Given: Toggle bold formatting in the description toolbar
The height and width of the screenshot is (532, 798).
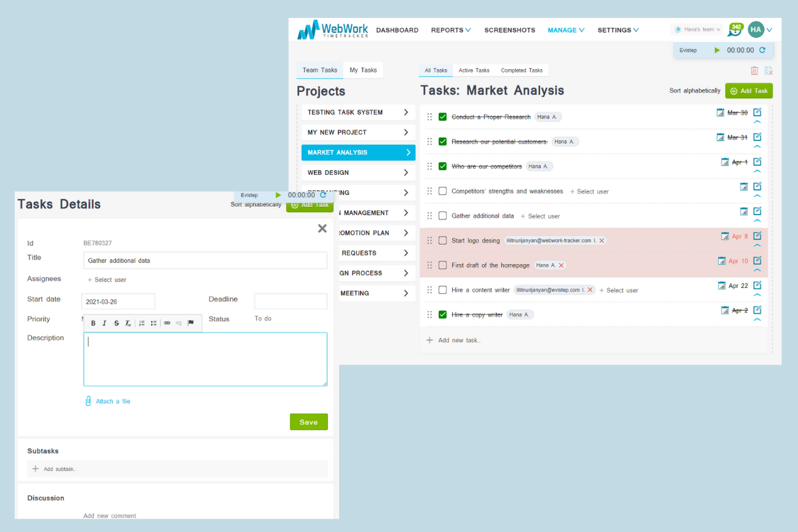Looking at the screenshot, I should tap(93, 323).
